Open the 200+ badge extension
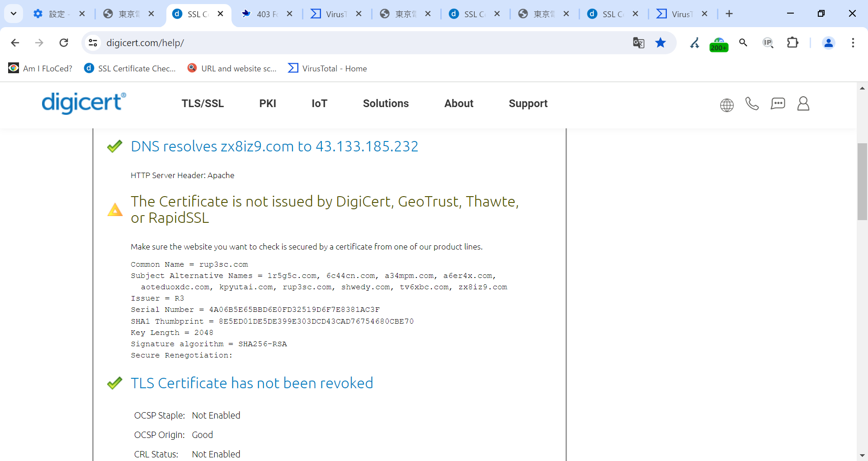Viewport: 868px width, 461px height. coord(719,44)
